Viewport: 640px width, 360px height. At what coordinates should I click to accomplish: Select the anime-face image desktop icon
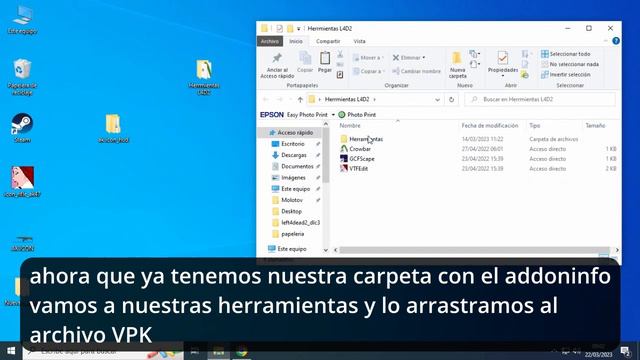(x=22, y=182)
